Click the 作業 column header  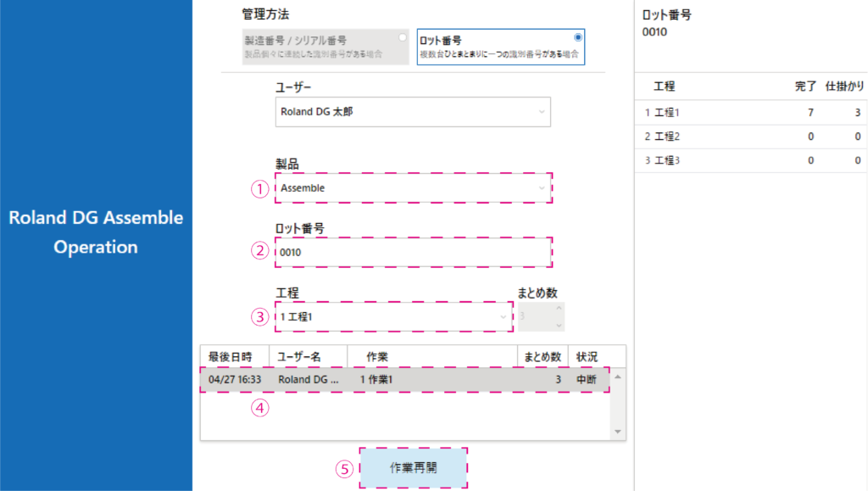point(431,356)
